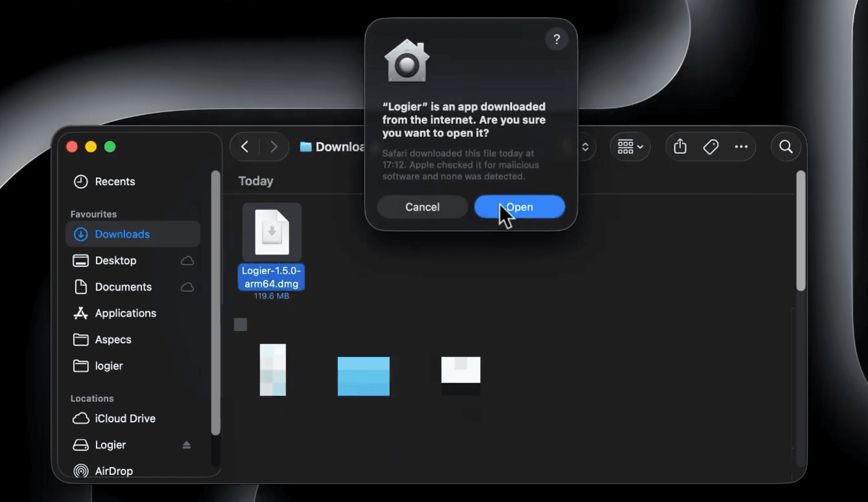Click the Downloads folder icon in title bar
Viewport: 868px width, 502px height.
306,147
